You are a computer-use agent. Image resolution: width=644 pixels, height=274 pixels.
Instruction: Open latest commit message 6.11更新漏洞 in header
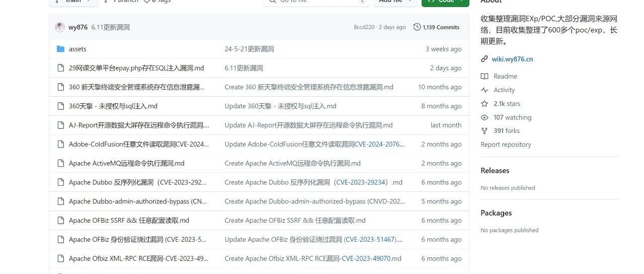(111, 27)
